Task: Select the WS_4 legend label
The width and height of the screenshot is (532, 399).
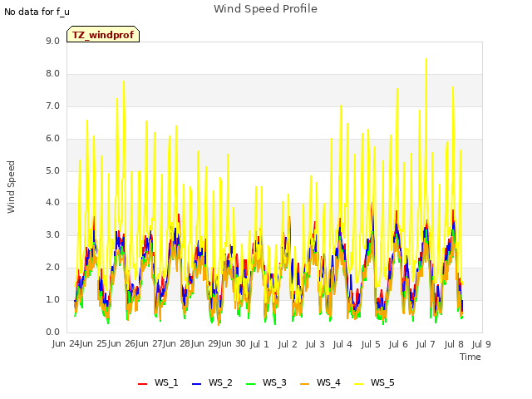Action: tap(328, 382)
